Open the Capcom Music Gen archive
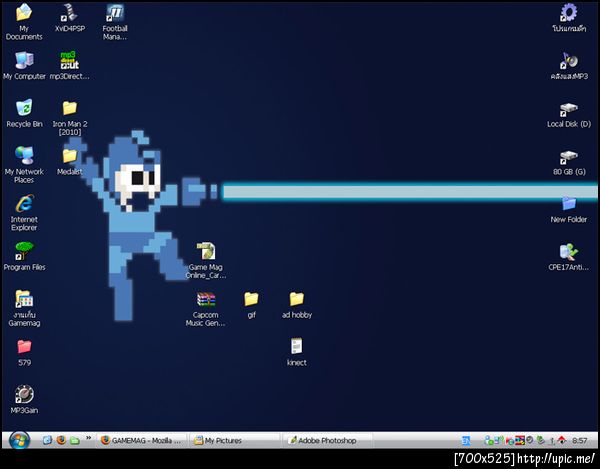The height and width of the screenshot is (469, 600). click(x=206, y=308)
